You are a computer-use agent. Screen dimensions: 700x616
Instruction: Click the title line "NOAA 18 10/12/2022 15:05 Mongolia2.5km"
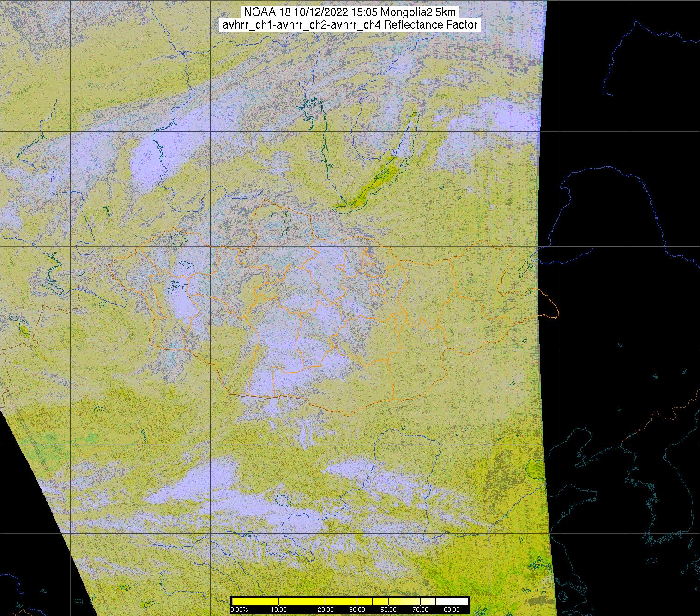pyautogui.click(x=350, y=12)
